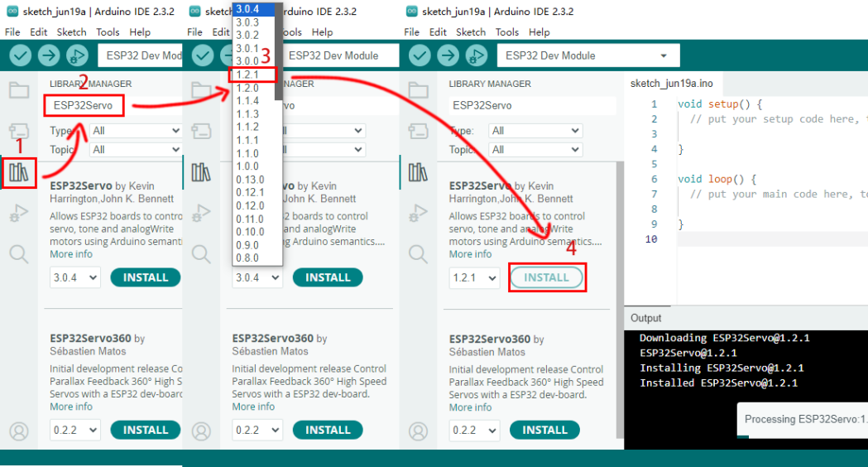Click output line 'Installed ESP32Servo@1.2.1'
868x467 pixels.
(718, 383)
